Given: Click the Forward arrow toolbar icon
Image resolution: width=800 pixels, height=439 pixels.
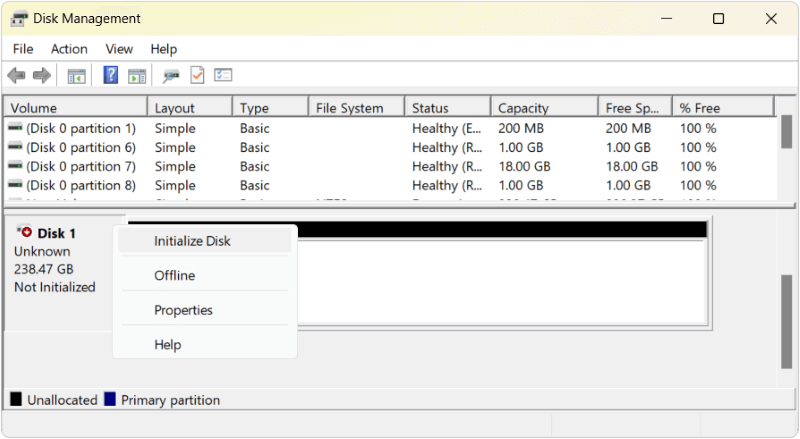Looking at the screenshot, I should 41,75.
